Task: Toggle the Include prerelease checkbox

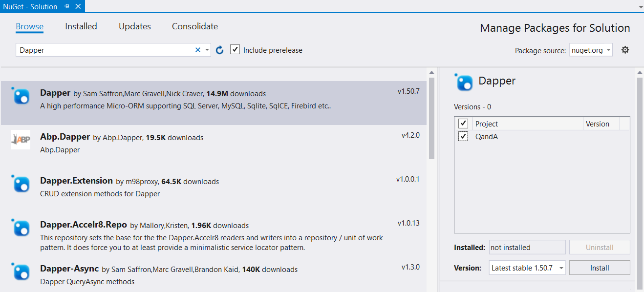Action: [x=235, y=50]
